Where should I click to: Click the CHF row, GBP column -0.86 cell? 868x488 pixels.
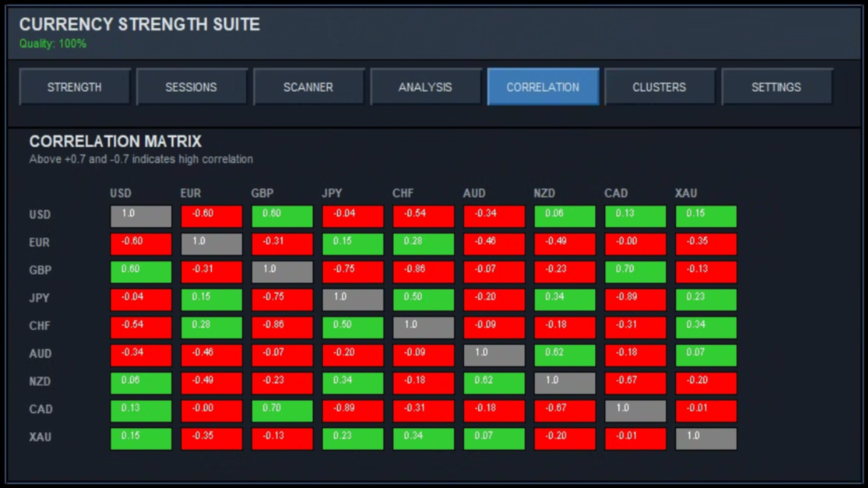[282, 327]
